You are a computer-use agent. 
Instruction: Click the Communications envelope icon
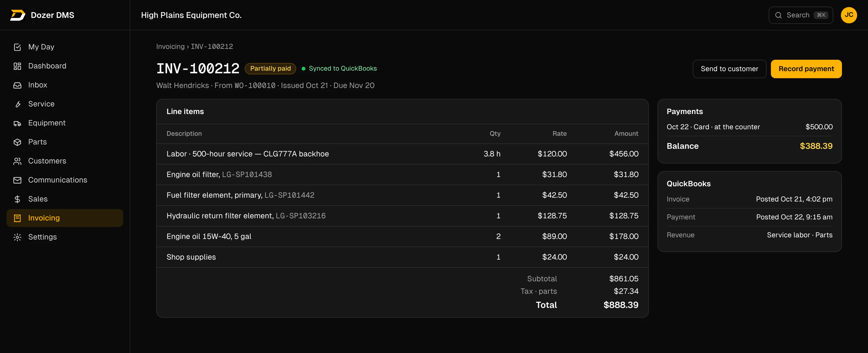coord(17,180)
